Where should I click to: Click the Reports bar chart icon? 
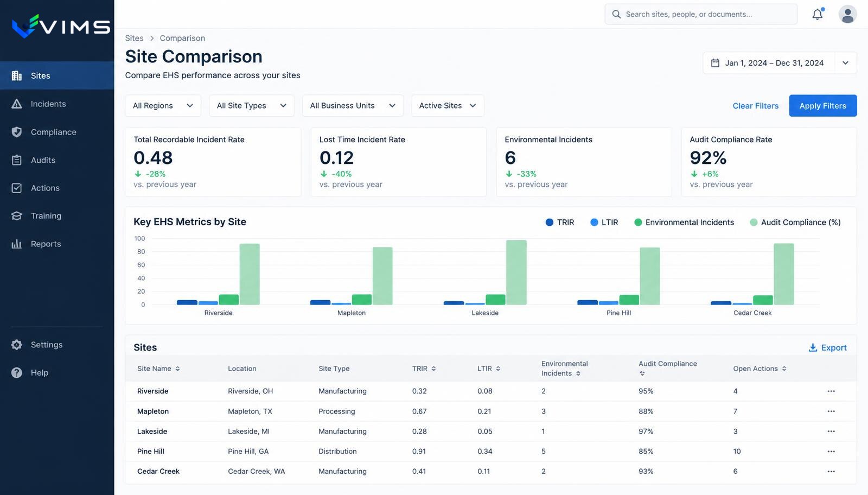pyautogui.click(x=17, y=244)
